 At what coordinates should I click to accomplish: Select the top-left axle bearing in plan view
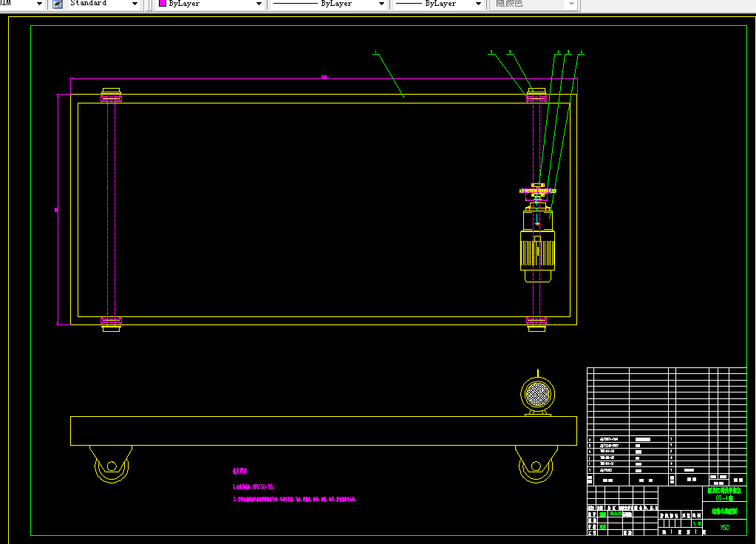pos(111,95)
